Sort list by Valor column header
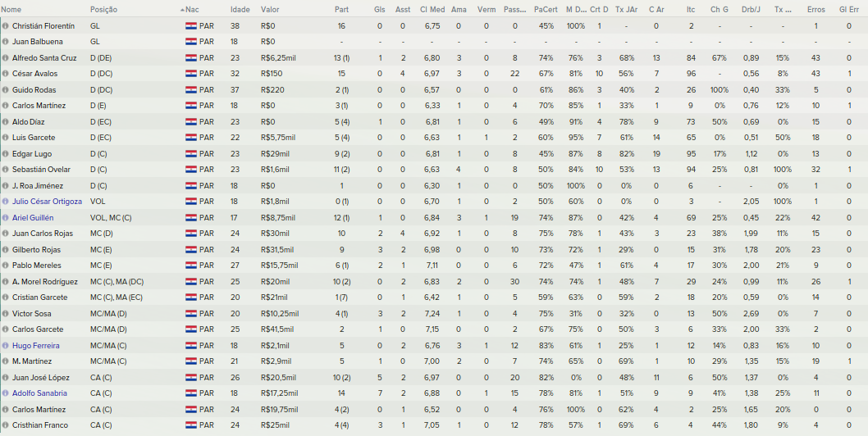Viewport: 868px width, 436px height. point(270,10)
